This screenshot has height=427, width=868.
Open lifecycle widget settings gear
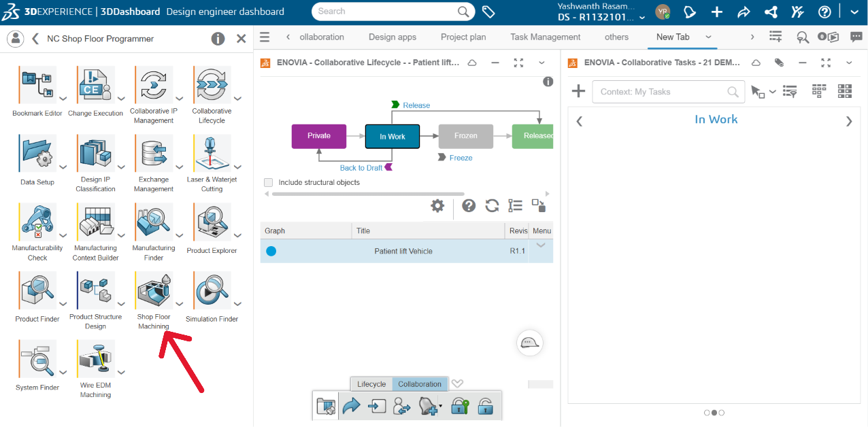click(x=437, y=205)
